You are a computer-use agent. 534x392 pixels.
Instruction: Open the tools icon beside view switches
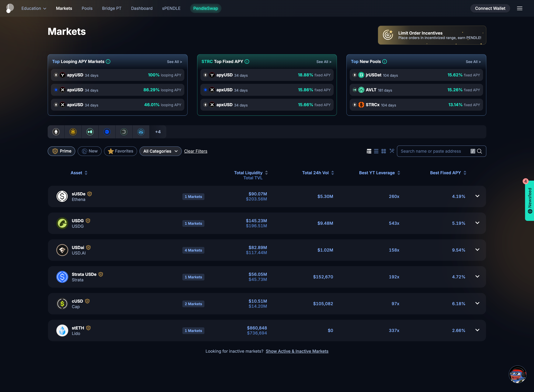392,151
